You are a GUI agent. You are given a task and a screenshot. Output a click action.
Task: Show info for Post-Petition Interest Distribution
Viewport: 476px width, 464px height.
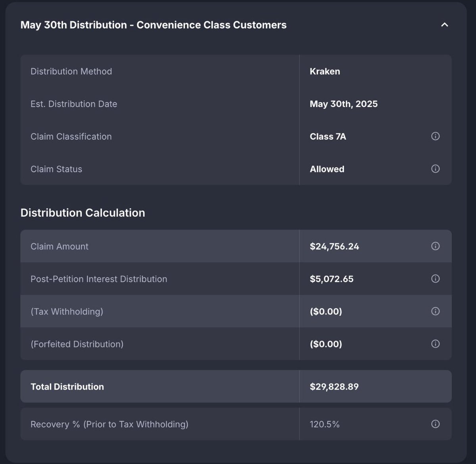(435, 279)
